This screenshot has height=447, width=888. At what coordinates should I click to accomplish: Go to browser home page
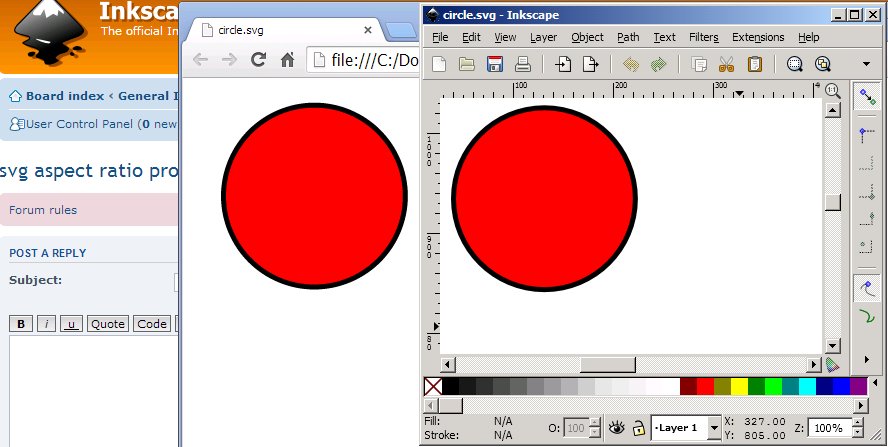tap(288, 59)
